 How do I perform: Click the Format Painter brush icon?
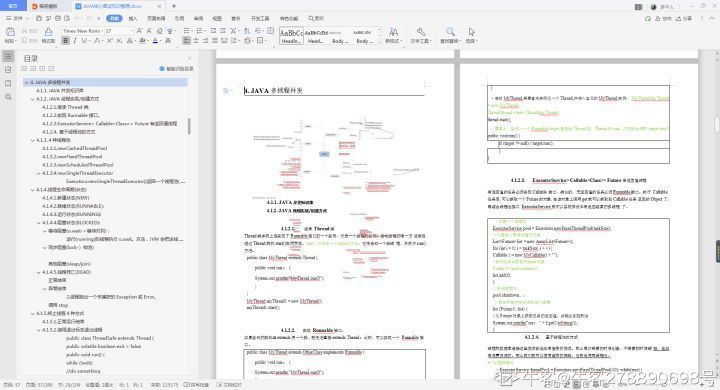click(x=48, y=32)
